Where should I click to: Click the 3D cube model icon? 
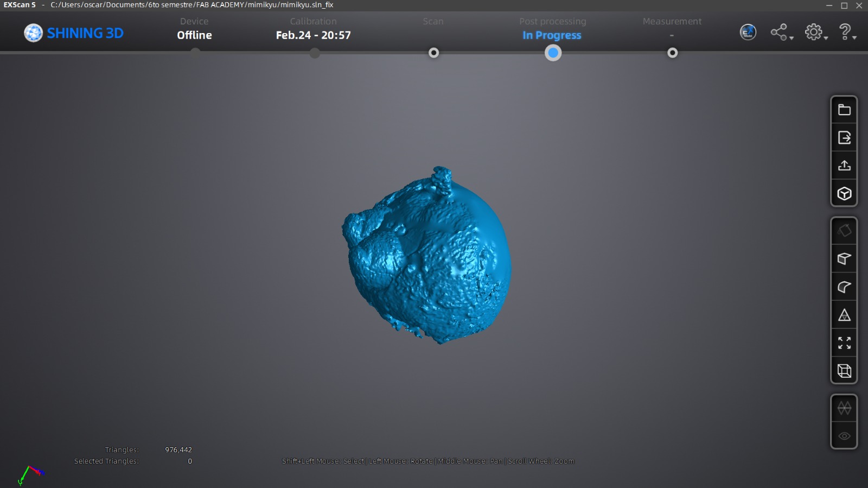pos(844,193)
